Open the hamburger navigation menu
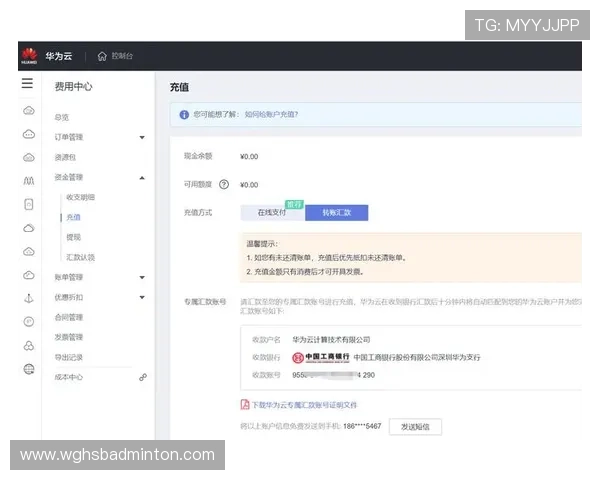The height and width of the screenshot is (480, 600). (27, 83)
